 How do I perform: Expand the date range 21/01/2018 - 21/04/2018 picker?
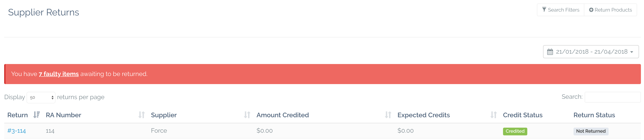[x=591, y=52]
